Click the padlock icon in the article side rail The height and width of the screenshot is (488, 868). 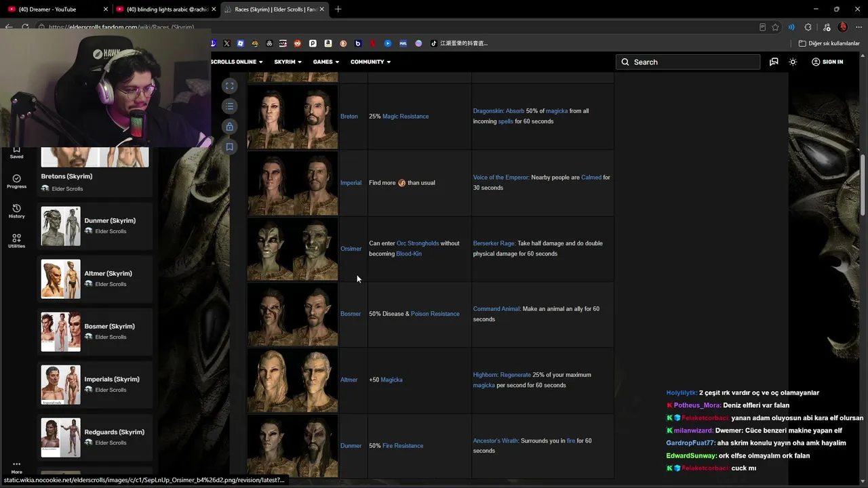(x=230, y=127)
